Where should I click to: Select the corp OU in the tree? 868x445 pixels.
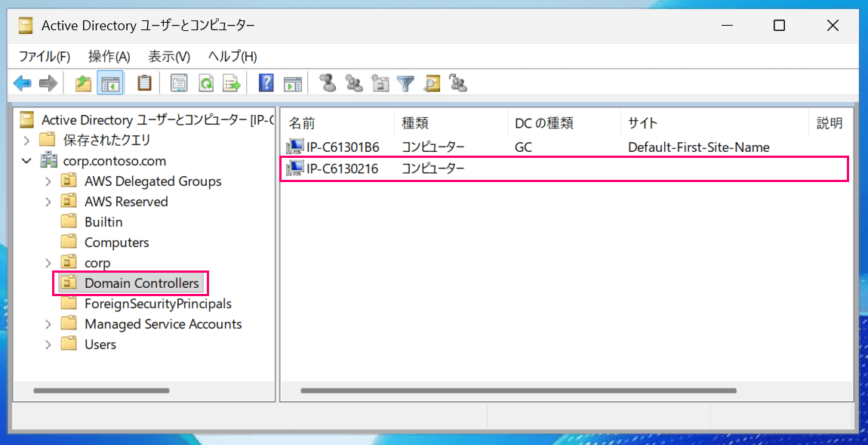click(x=97, y=263)
